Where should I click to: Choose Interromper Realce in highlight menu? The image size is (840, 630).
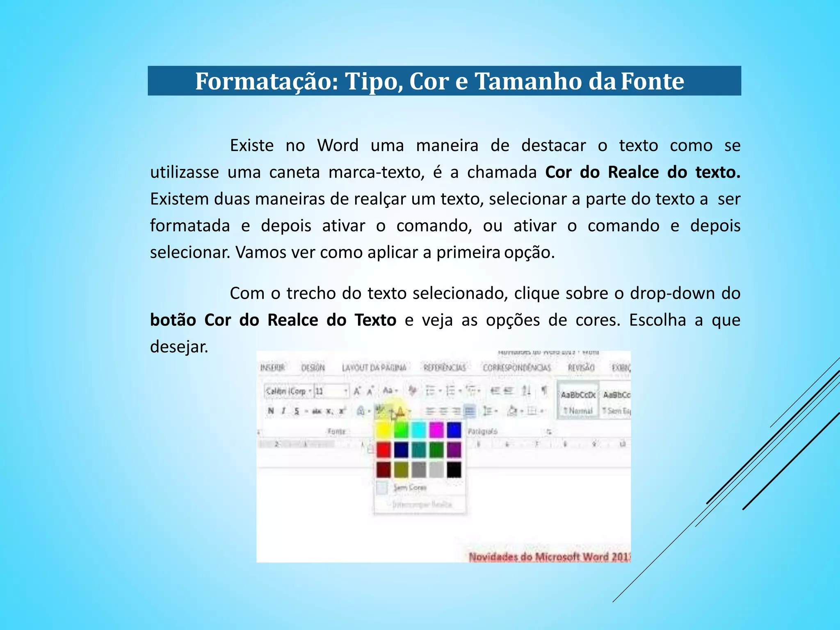tap(422, 504)
